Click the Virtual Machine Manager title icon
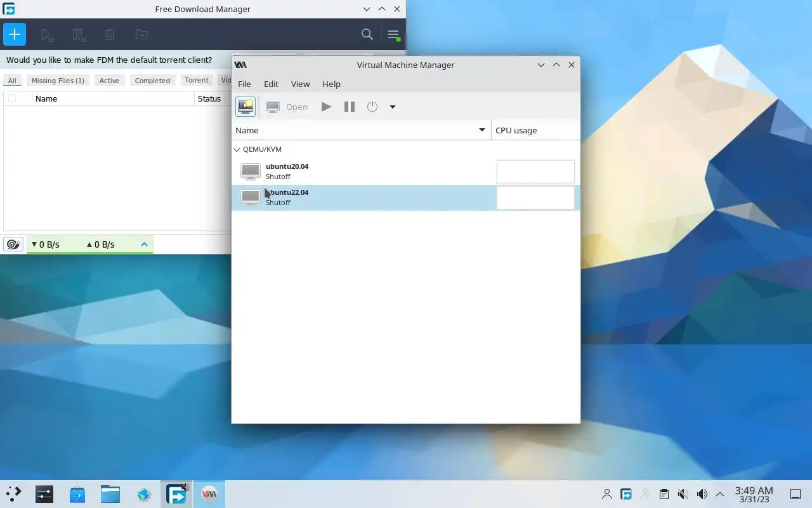Screen dimensions: 812x508 point(240,65)
